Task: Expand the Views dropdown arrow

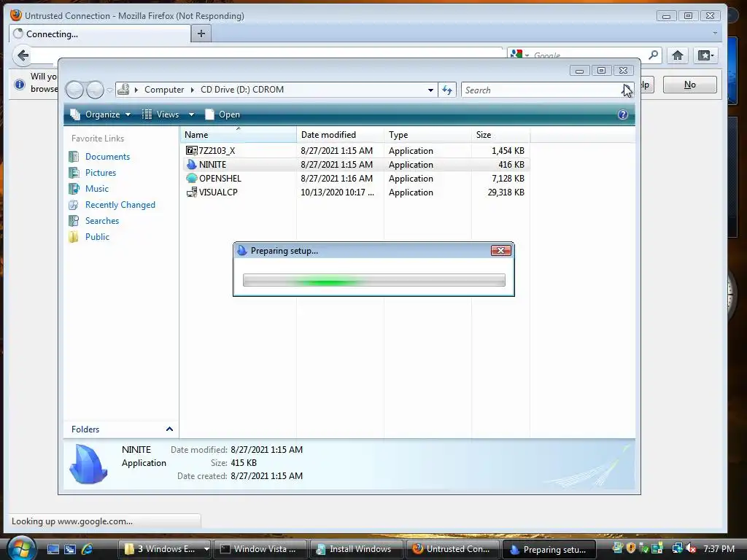Action: [191, 114]
